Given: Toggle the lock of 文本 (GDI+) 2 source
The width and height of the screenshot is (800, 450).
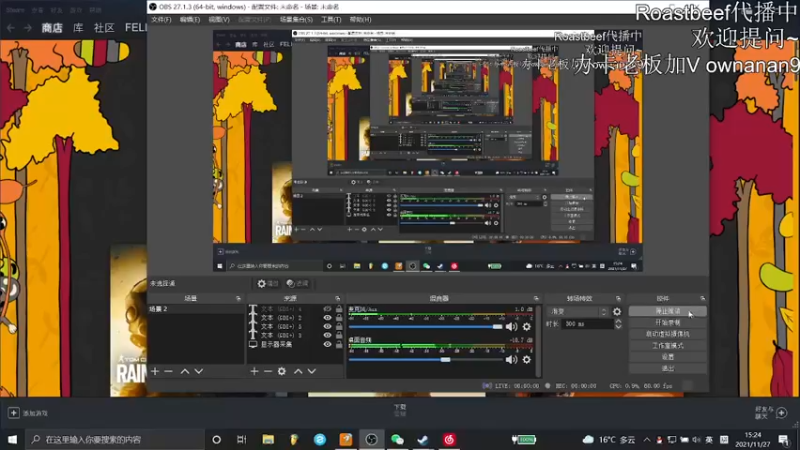Looking at the screenshot, I should [x=339, y=317].
